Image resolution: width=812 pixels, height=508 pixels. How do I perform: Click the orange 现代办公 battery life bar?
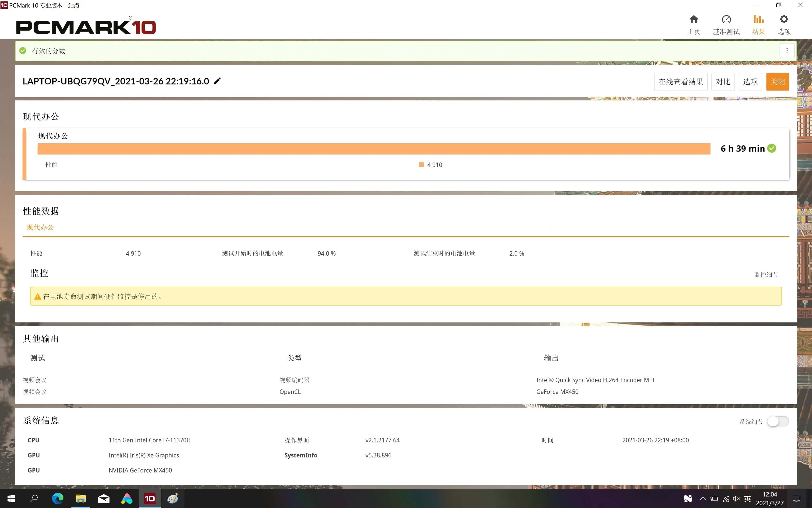(374, 149)
